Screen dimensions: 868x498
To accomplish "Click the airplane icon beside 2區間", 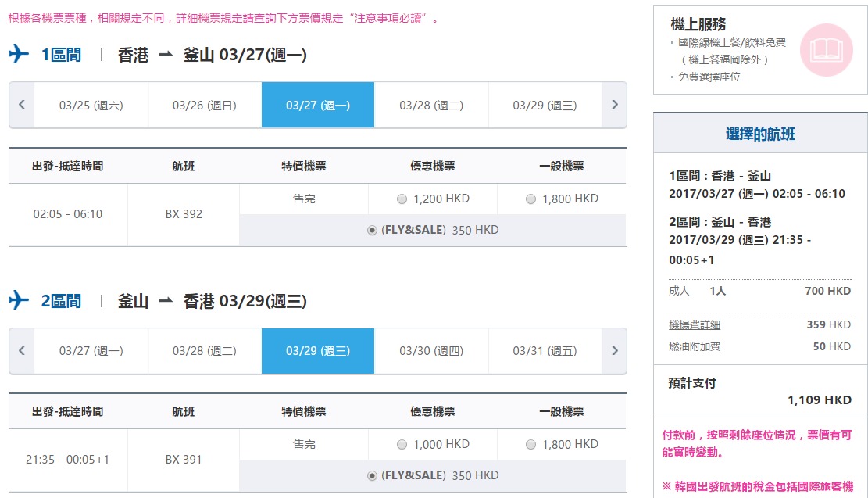I will tap(19, 300).
